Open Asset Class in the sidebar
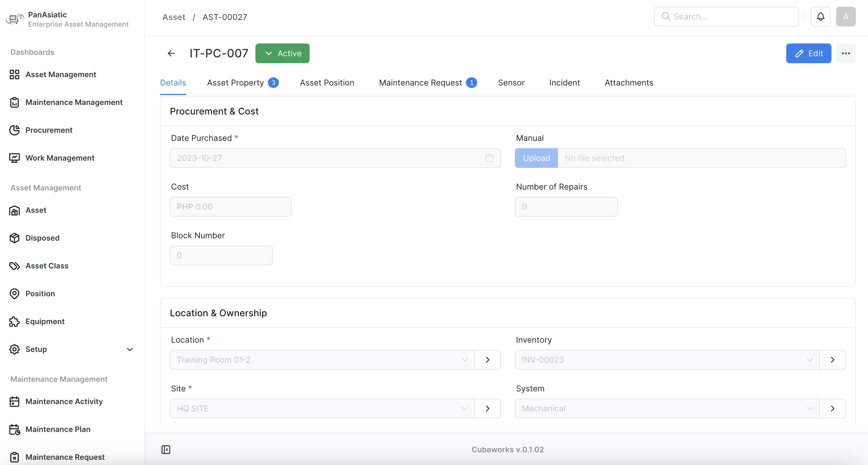Viewport: 868px width, 465px height. click(x=46, y=266)
